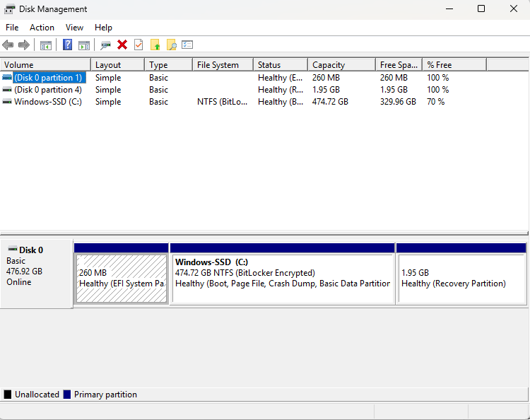Sort by the Volume column header
Viewport: 530px width, 420px height.
(x=46, y=64)
